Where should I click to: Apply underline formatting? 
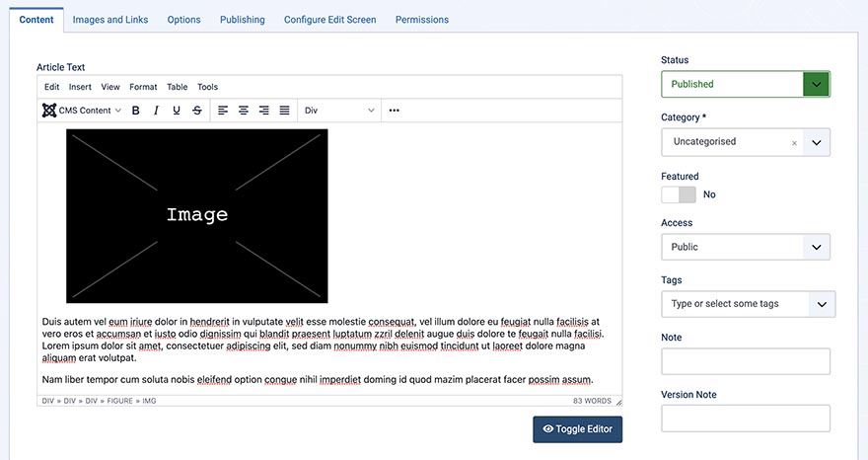coord(177,111)
